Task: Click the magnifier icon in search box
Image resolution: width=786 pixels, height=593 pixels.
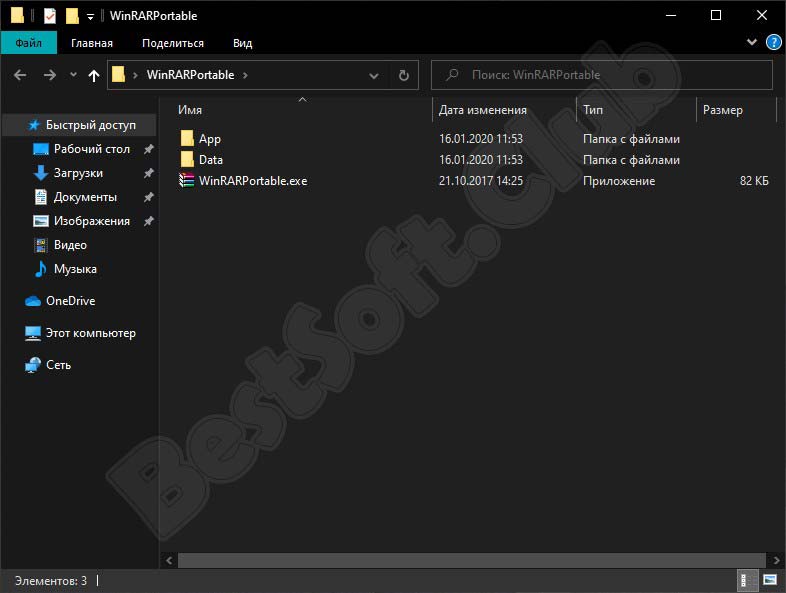Action: (x=452, y=75)
